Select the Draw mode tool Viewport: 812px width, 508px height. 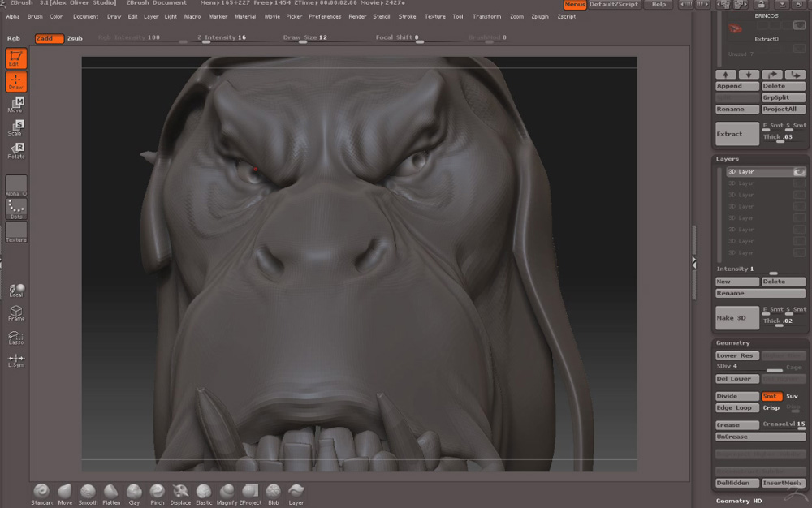[x=16, y=82]
